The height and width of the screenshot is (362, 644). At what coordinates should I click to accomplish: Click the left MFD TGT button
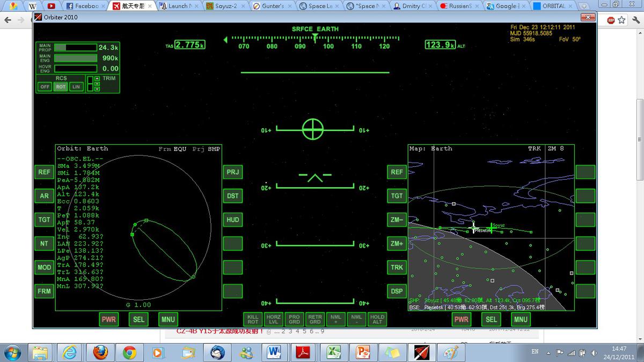[x=45, y=219]
